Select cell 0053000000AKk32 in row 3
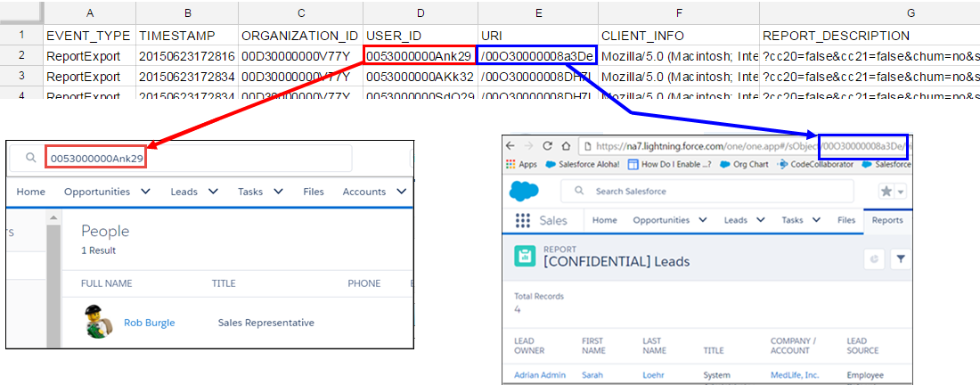The width and height of the screenshot is (980, 385). pos(421,77)
